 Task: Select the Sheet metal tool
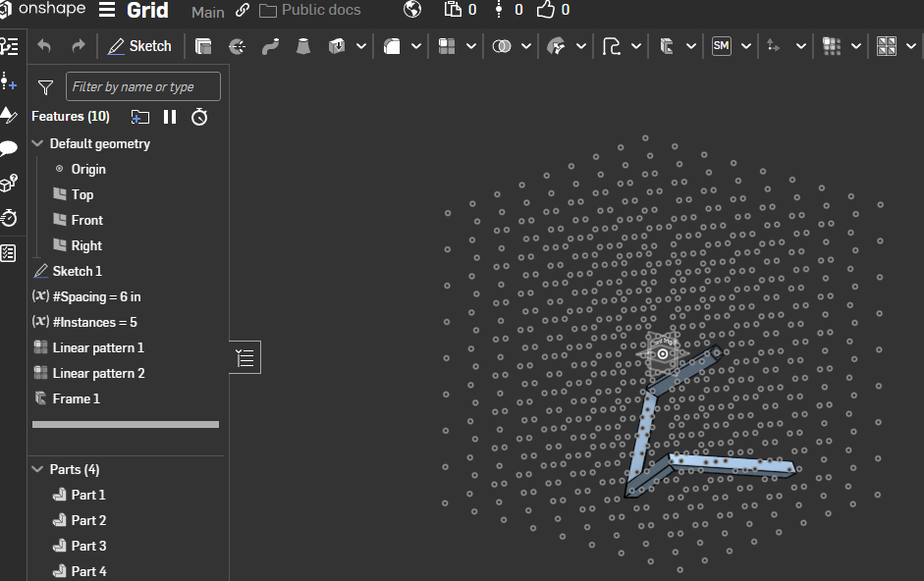coord(722,46)
